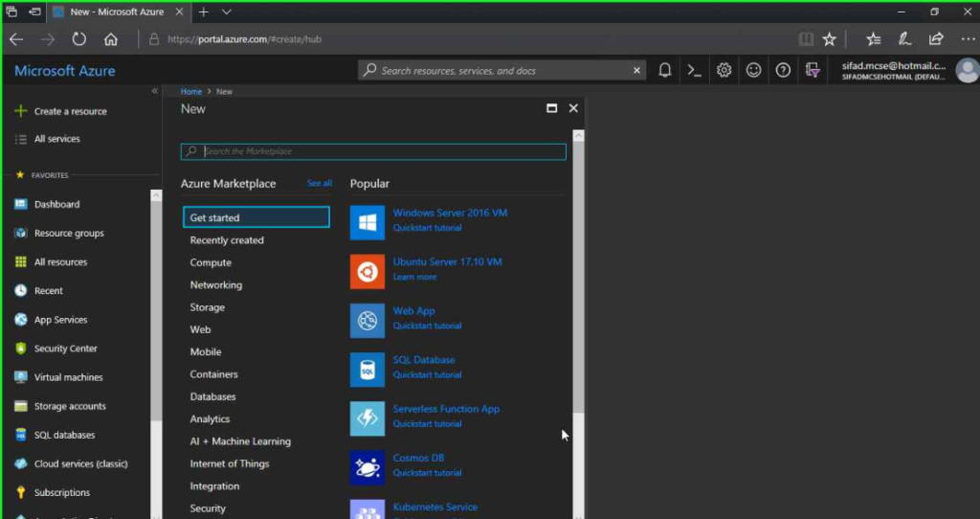Click the Serverless Function App icon
980x519 pixels.
tap(367, 418)
